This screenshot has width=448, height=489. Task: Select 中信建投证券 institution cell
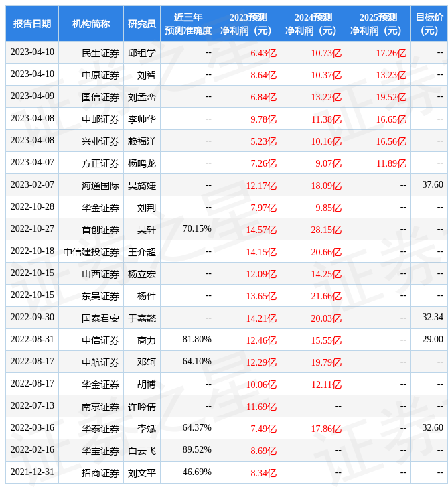click(91, 252)
